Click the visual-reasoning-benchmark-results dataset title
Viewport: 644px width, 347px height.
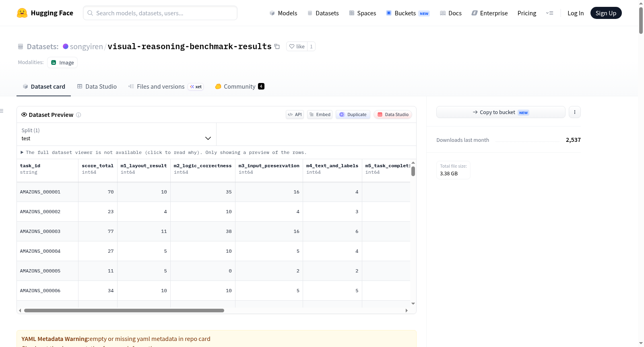(x=190, y=46)
